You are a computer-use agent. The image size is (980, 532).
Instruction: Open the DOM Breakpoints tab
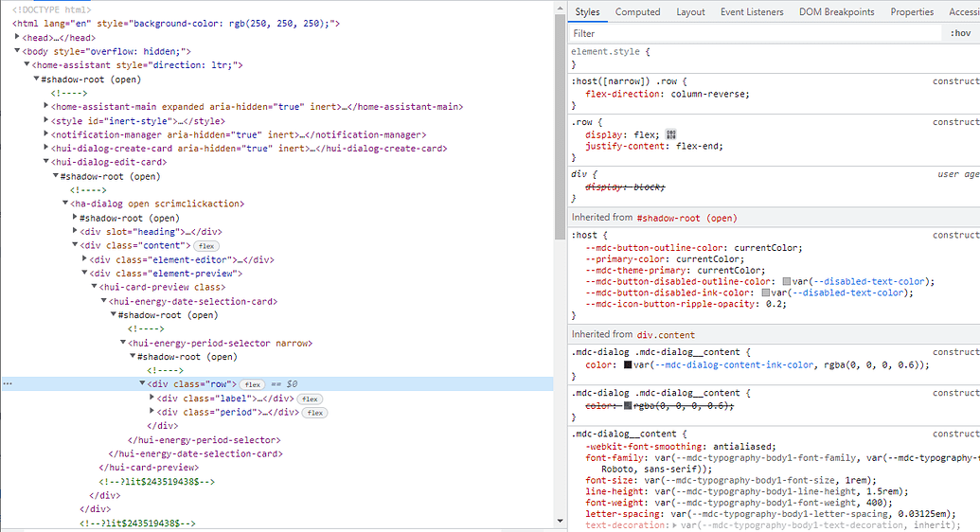point(837,12)
